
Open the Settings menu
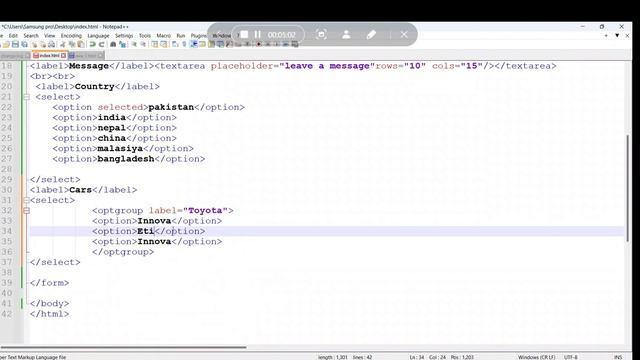pyautogui.click(x=124, y=36)
